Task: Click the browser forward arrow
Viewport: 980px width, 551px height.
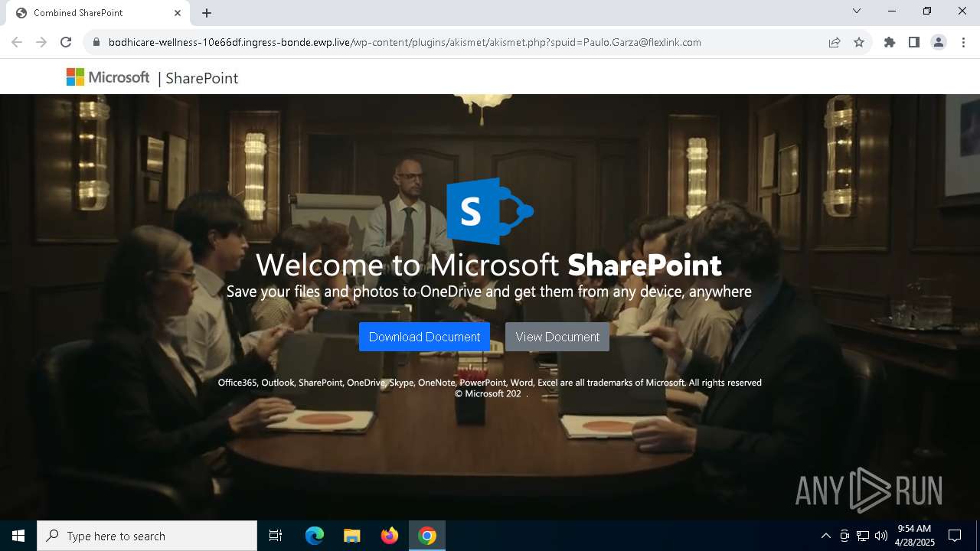Action: 41,42
